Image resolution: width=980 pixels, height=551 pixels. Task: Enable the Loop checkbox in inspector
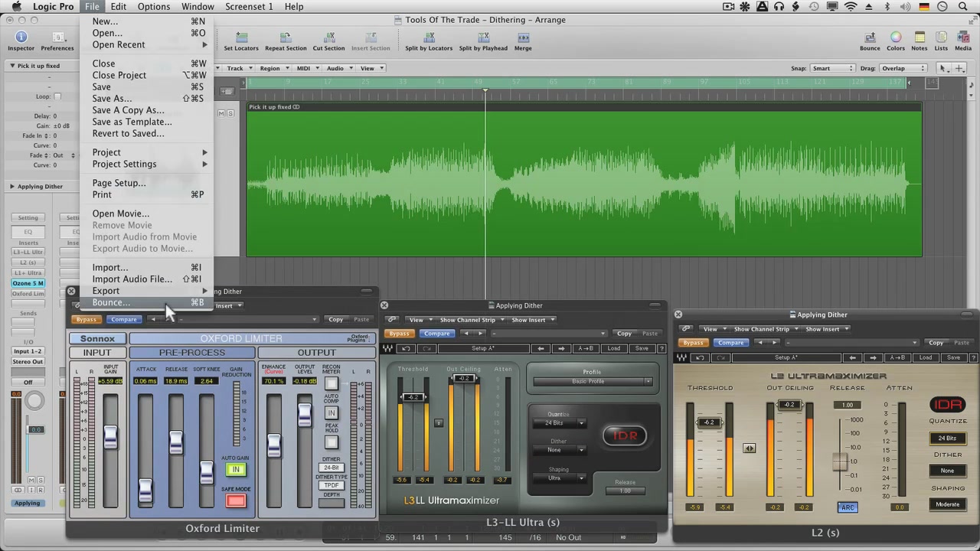coord(57,96)
